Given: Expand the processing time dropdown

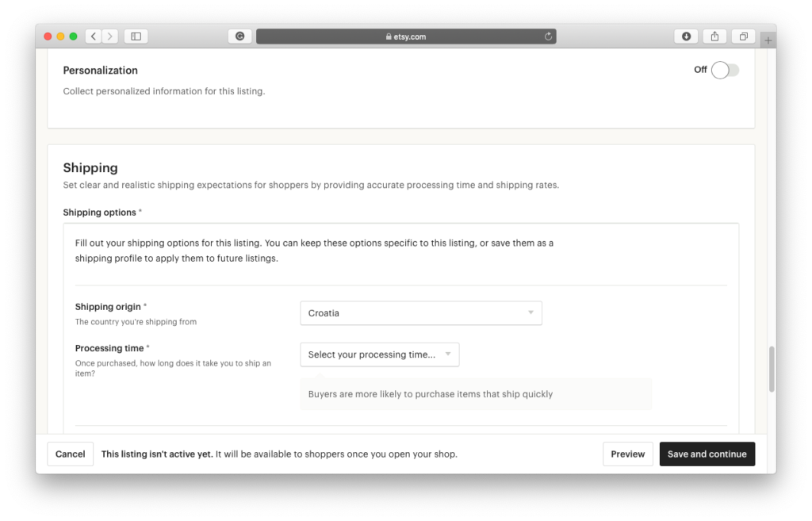Looking at the screenshot, I should click(380, 354).
